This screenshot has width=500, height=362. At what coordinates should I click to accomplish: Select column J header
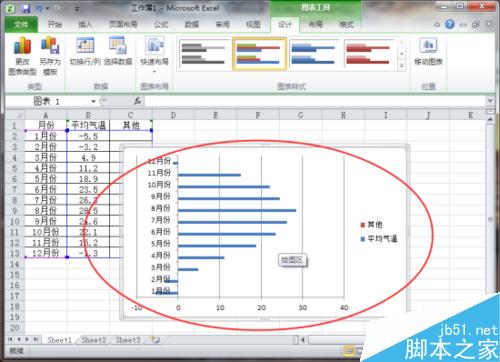428,115
